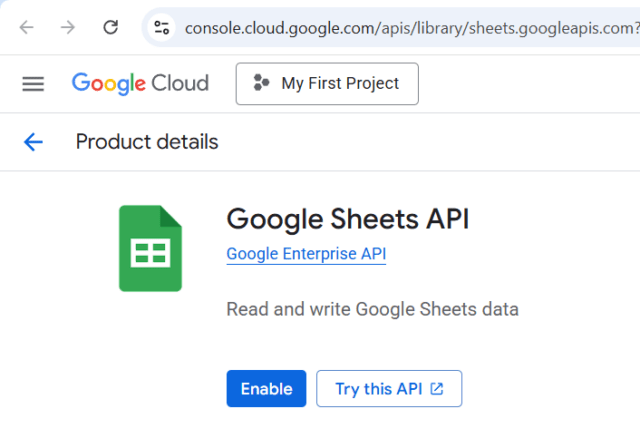640x438 pixels.
Task: Open the My First Project selector
Action: coord(327,84)
